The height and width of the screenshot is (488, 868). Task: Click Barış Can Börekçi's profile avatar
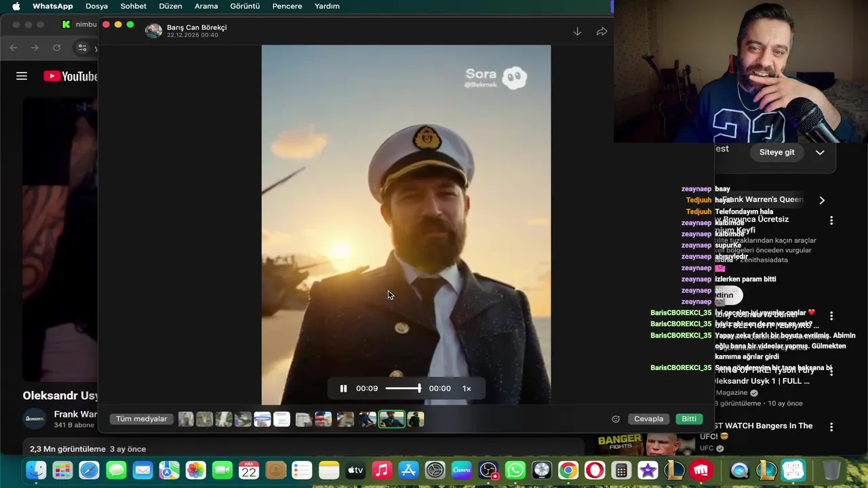(154, 31)
